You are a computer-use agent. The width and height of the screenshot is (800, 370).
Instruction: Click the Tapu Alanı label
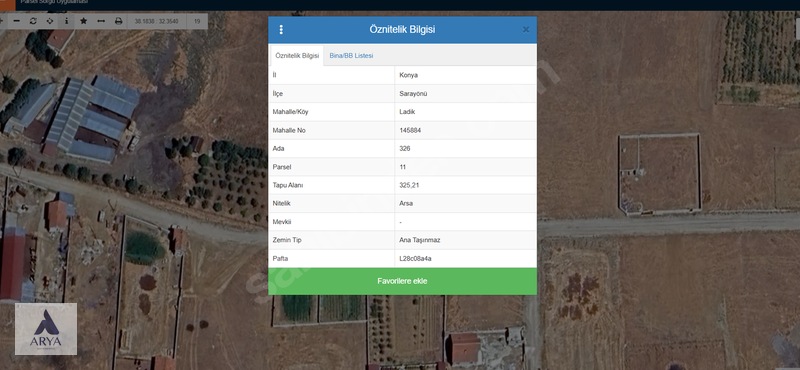tap(288, 186)
